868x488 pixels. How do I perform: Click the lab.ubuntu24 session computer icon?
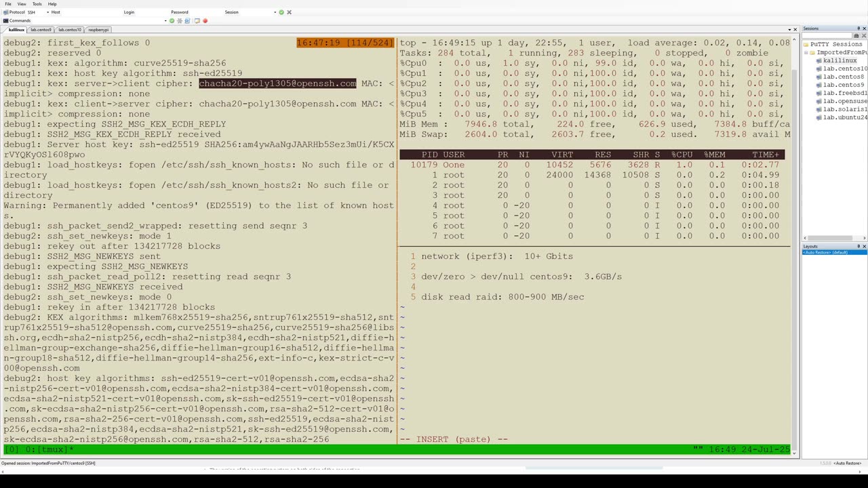[818, 117]
